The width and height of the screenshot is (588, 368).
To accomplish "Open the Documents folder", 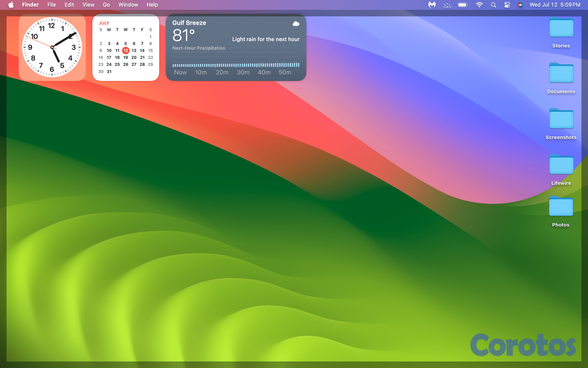I will tap(561, 74).
